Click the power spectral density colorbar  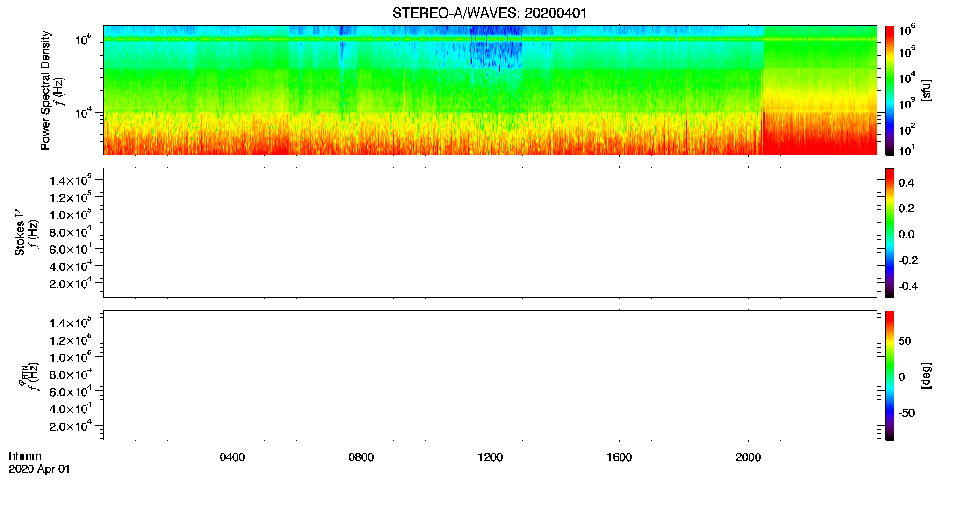tap(889, 90)
